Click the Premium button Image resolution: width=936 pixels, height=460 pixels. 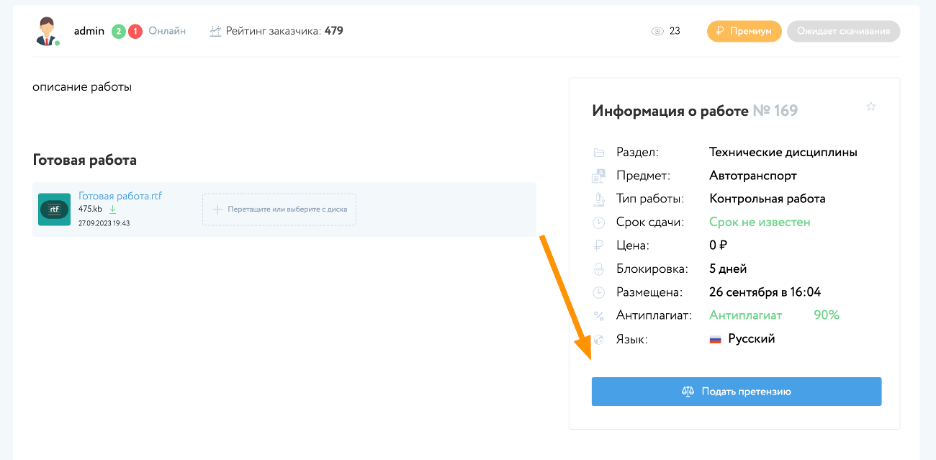744,31
